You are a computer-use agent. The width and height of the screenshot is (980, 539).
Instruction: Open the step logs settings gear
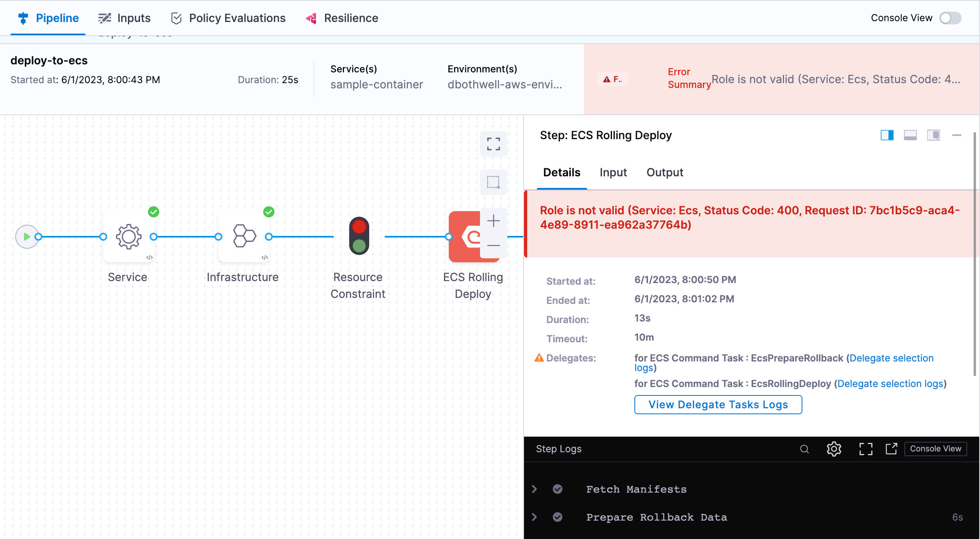834,449
